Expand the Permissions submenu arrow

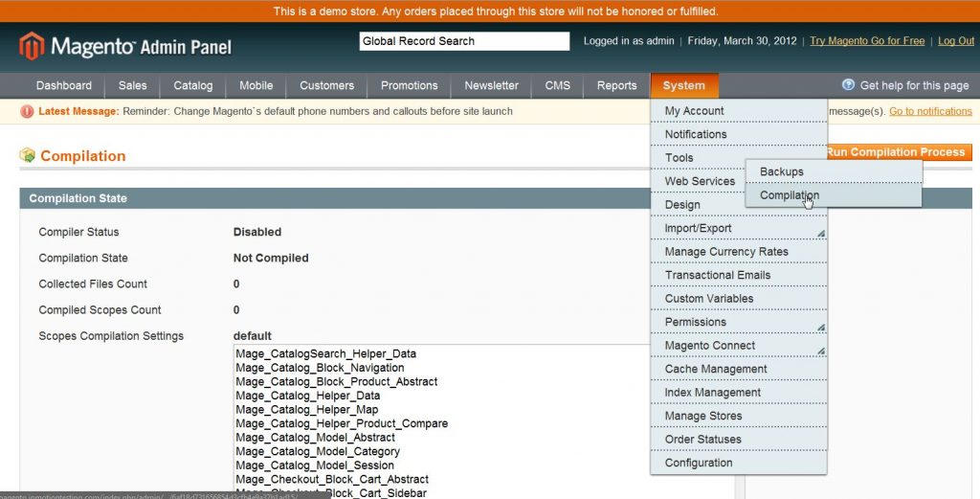pyautogui.click(x=820, y=328)
